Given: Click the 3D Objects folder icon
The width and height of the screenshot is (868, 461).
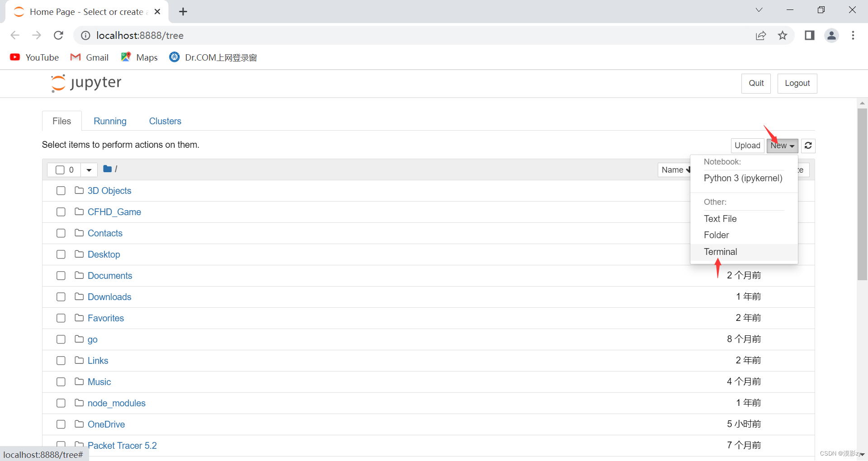Looking at the screenshot, I should [79, 190].
